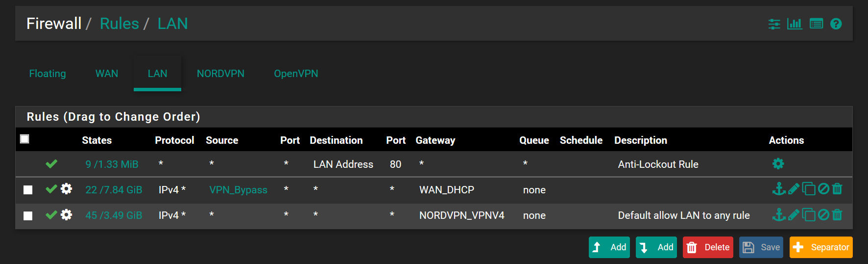This screenshot has width=868, height=264.
Task: Edit the VPN_Bypass rule with pencil icon
Action: point(794,189)
